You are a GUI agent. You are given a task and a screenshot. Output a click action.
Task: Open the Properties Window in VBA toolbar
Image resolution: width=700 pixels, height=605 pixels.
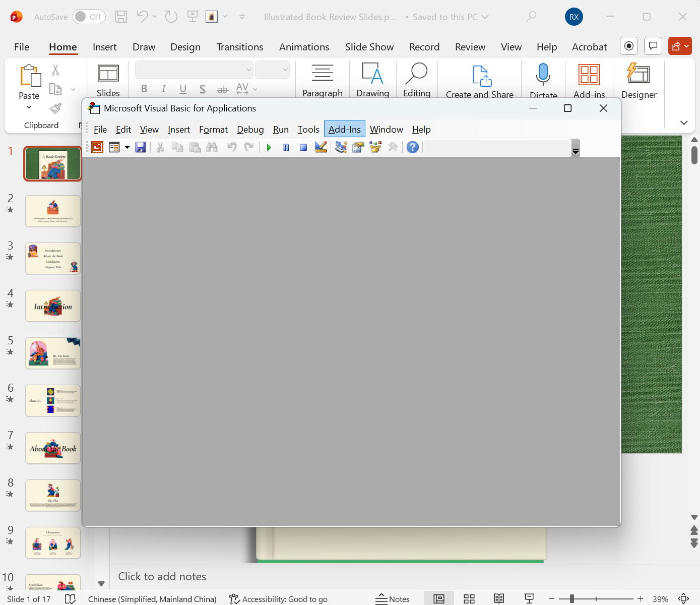358,147
